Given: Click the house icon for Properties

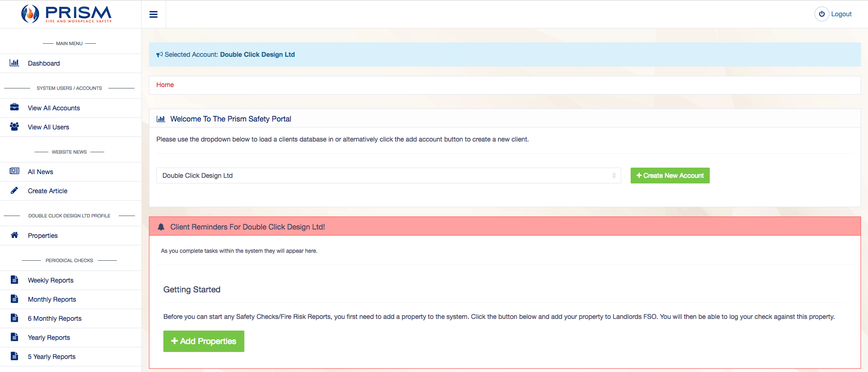Looking at the screenshot, I should pos(14,235).
